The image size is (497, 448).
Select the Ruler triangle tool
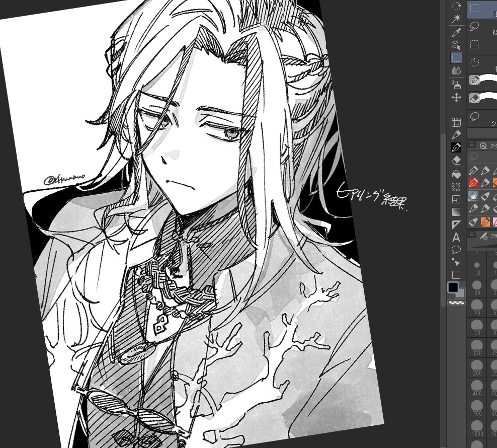pos(456,225)
